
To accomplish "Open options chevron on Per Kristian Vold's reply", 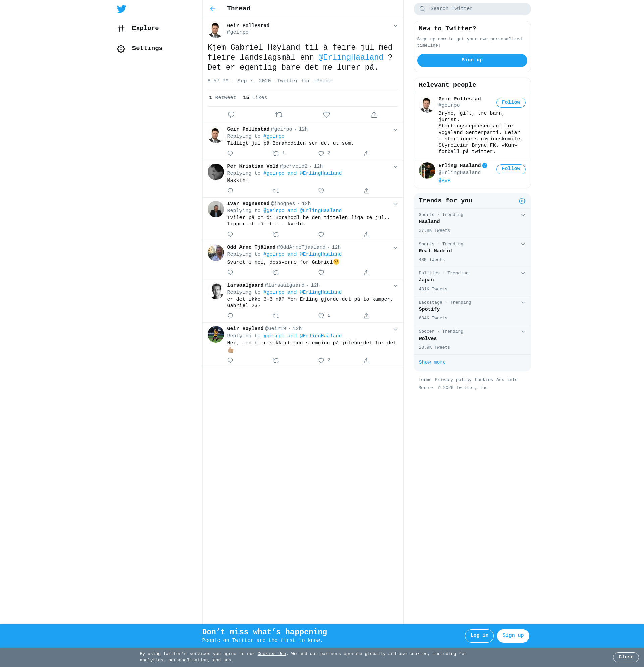I will 395,167.
